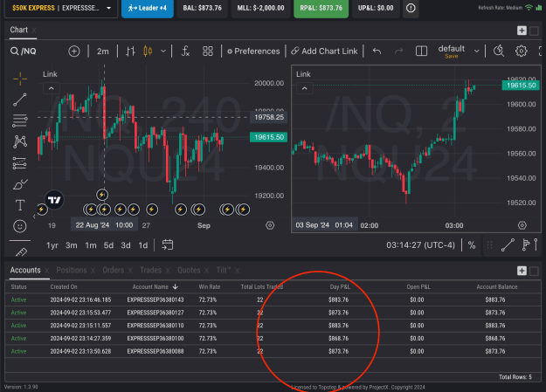This screenshot has height=392, width=546.
Task: Open the go to date calendar icon
Action: pos(168,244)
